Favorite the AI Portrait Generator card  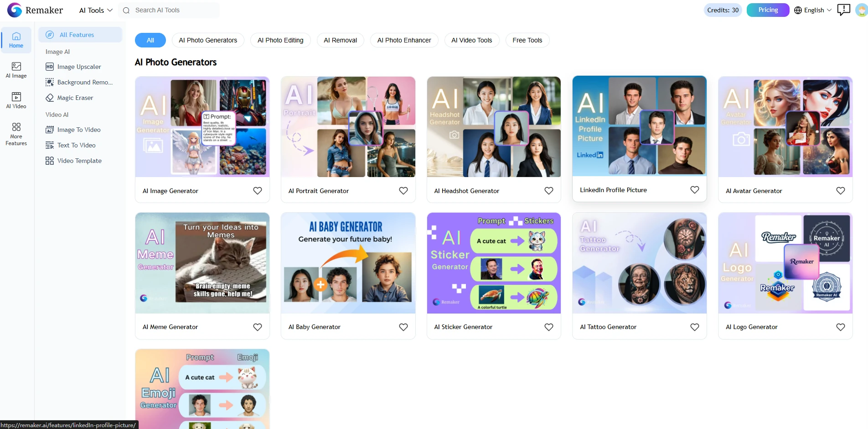(403, 191)
